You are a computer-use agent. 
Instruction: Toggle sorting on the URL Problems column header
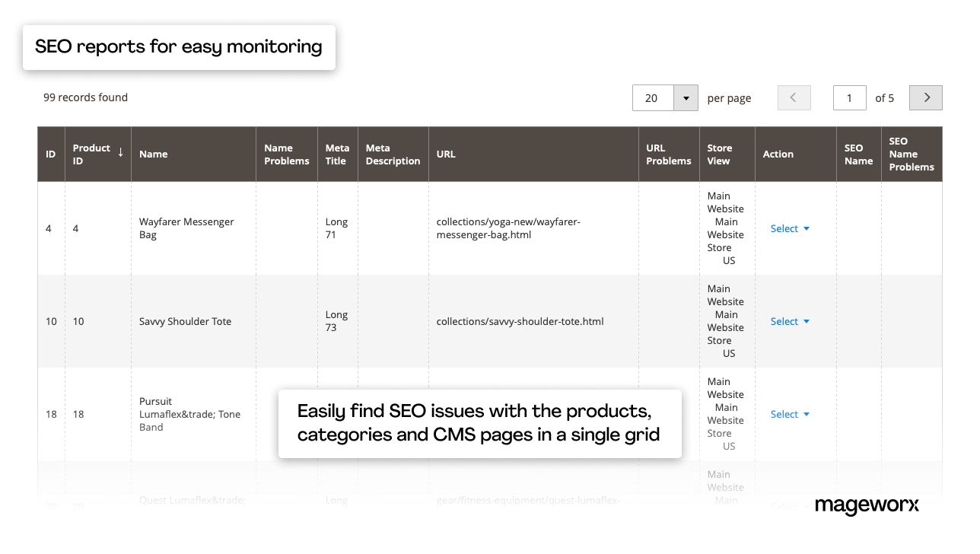tap(668, 154)
